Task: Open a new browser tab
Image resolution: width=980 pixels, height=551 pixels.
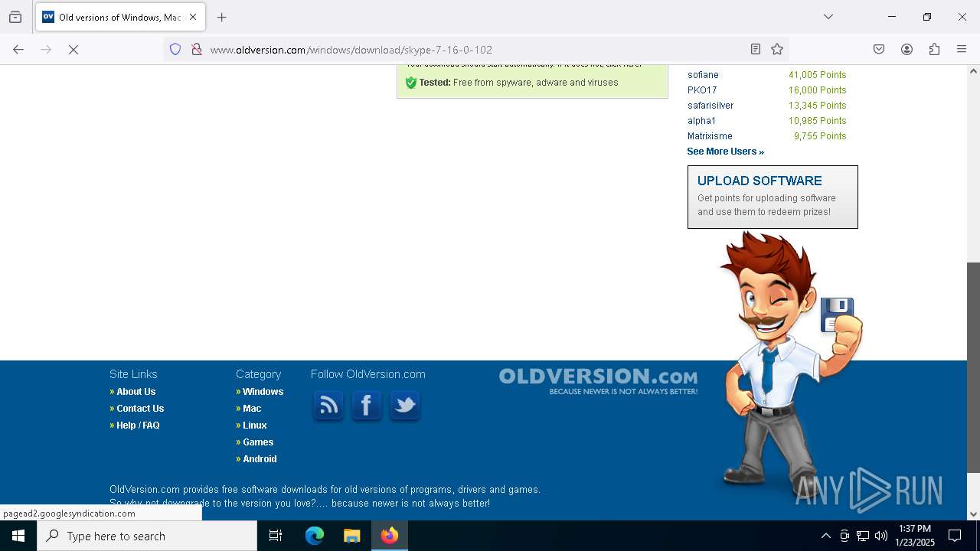Action: [222, 17]
